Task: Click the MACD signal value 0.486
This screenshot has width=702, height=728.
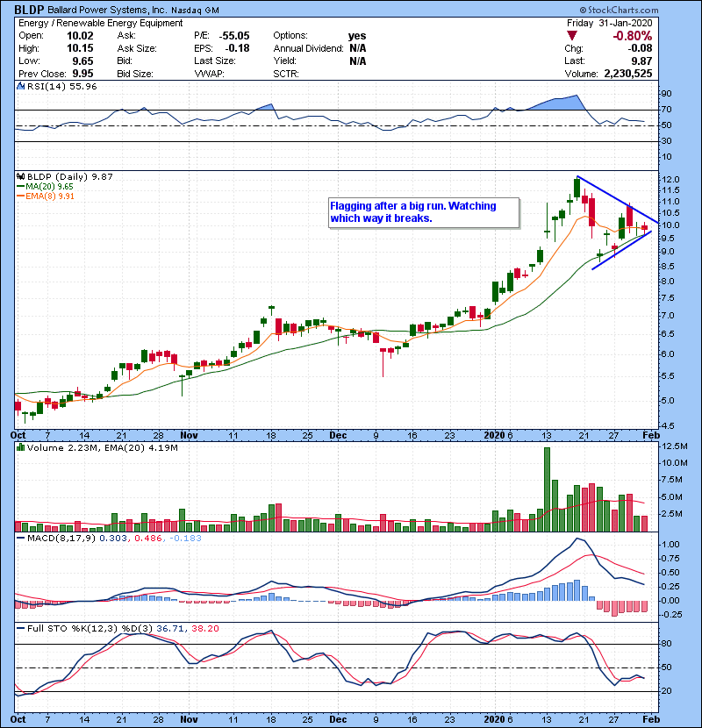Action: coord(148,539)
